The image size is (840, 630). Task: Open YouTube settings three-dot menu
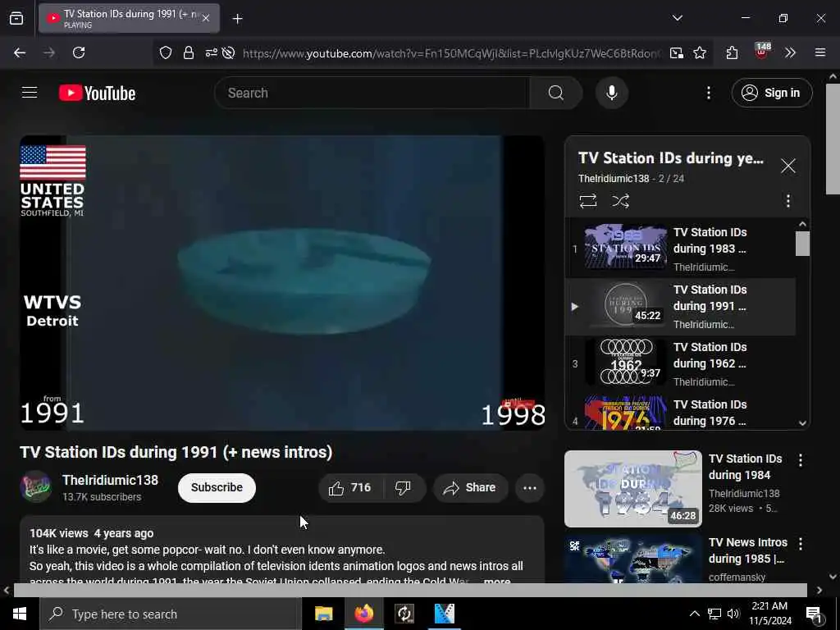708,93
